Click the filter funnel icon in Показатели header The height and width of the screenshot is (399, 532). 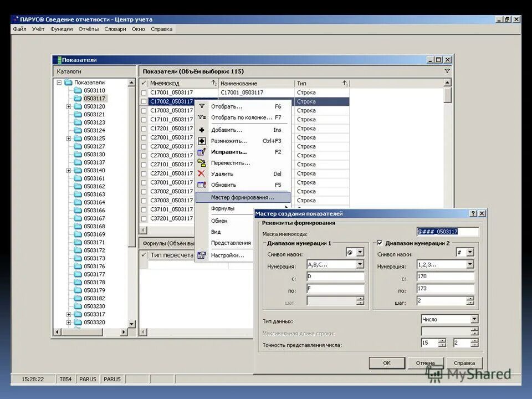point(447,71)
